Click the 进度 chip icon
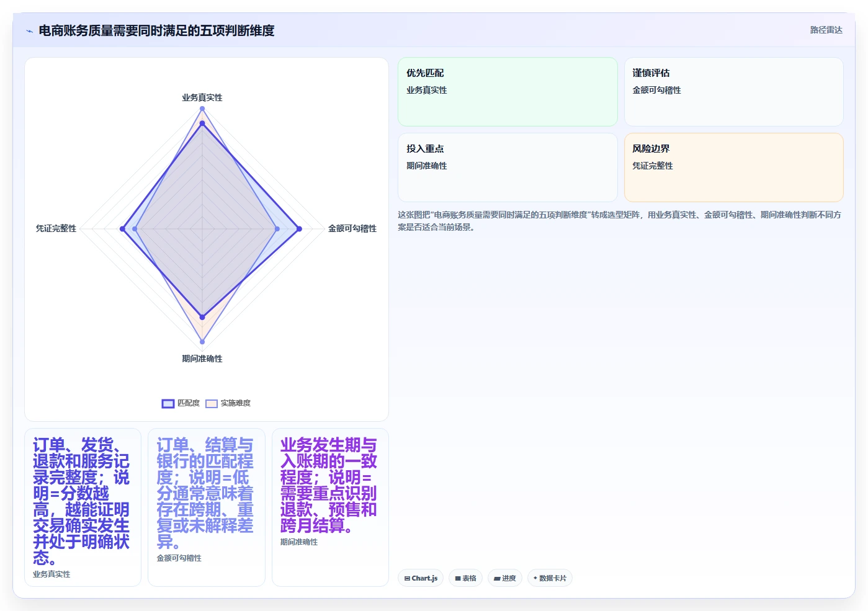This screenshot has height=611, width=868. (497, 578)
